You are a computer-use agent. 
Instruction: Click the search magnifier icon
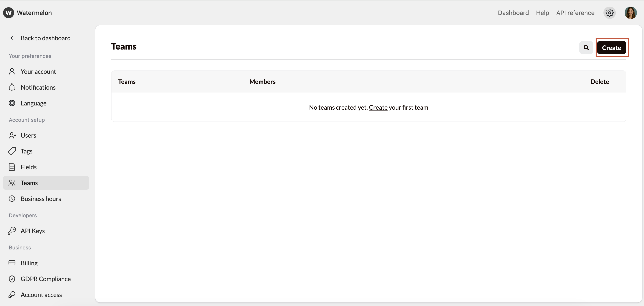click(x=586, y=48)
